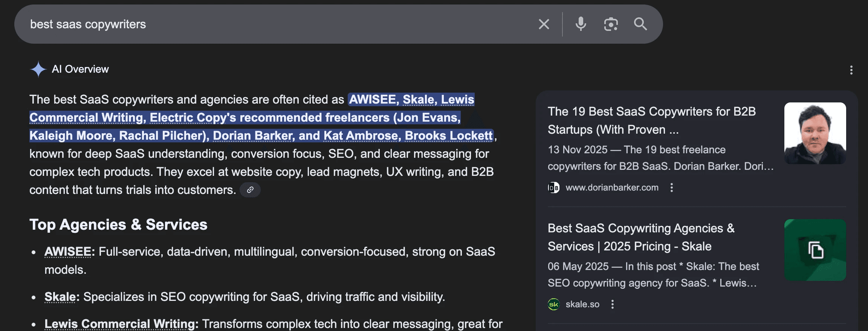868x331 pixels.
Task: Start a voice search with the microphone
Action: coord(581,24)
